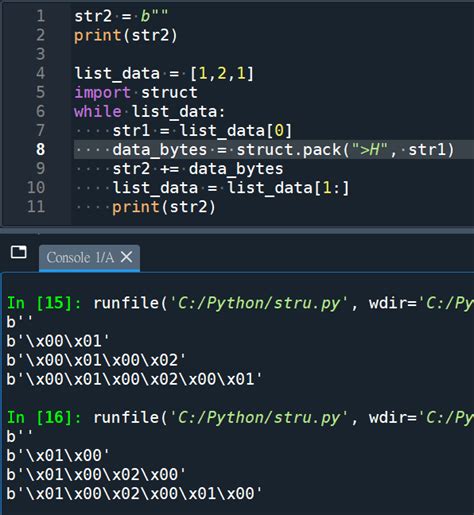The height and width of the screenshot is (515, 474).
Task: Click console output b'\x01\x00'
Action: tap(58, 456)
